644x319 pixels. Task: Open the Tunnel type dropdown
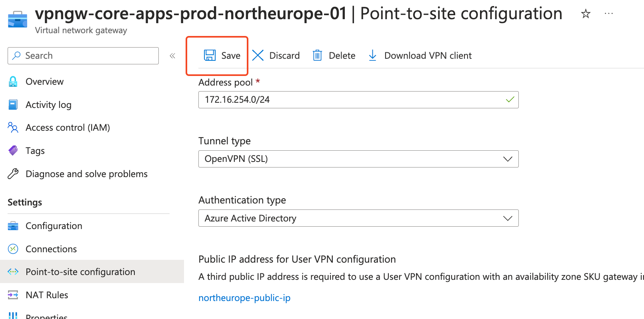pyautogui.click(x=358, y=159)
